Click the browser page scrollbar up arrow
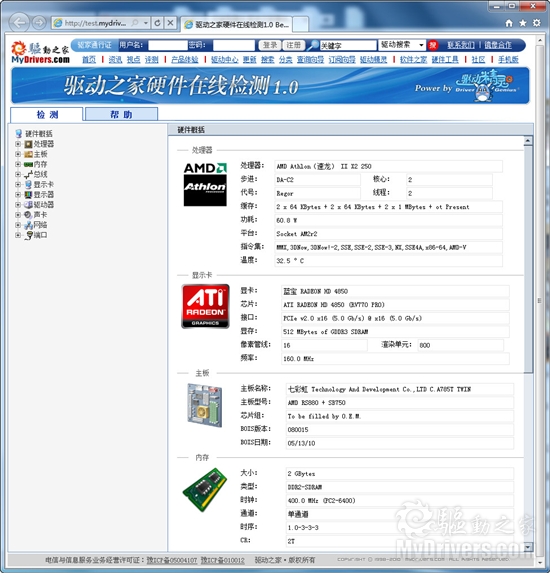The width and height of the screenshot is (550, 573). [540, 40]
